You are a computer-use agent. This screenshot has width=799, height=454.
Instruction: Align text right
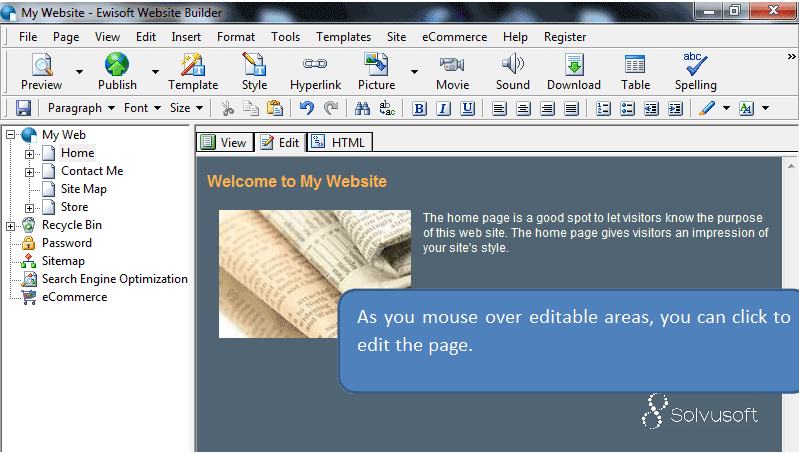[547, 109]
